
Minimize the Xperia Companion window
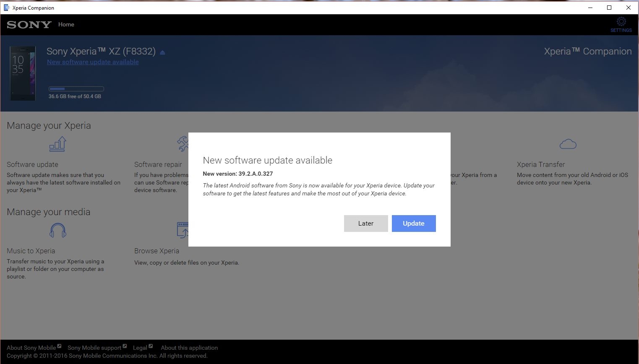[590, 8]
